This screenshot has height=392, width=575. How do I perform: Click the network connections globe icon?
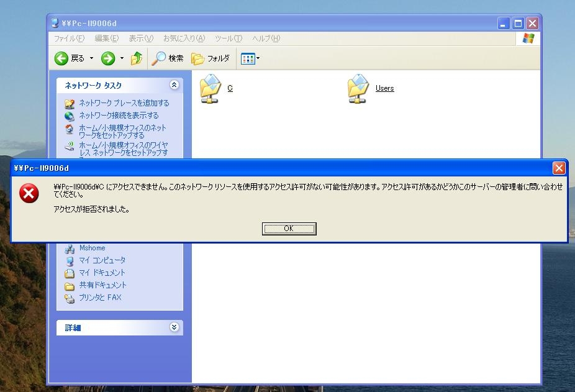[x=70, y=116]
